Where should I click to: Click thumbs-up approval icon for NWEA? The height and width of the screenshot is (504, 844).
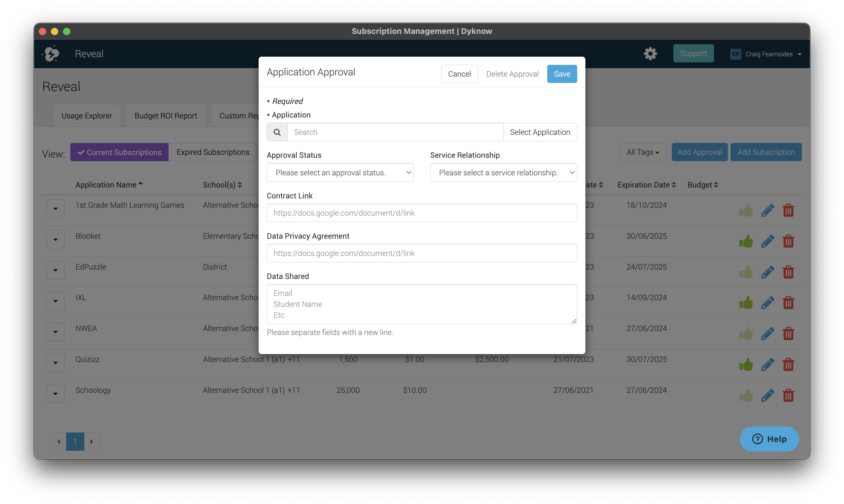(746, 334)
